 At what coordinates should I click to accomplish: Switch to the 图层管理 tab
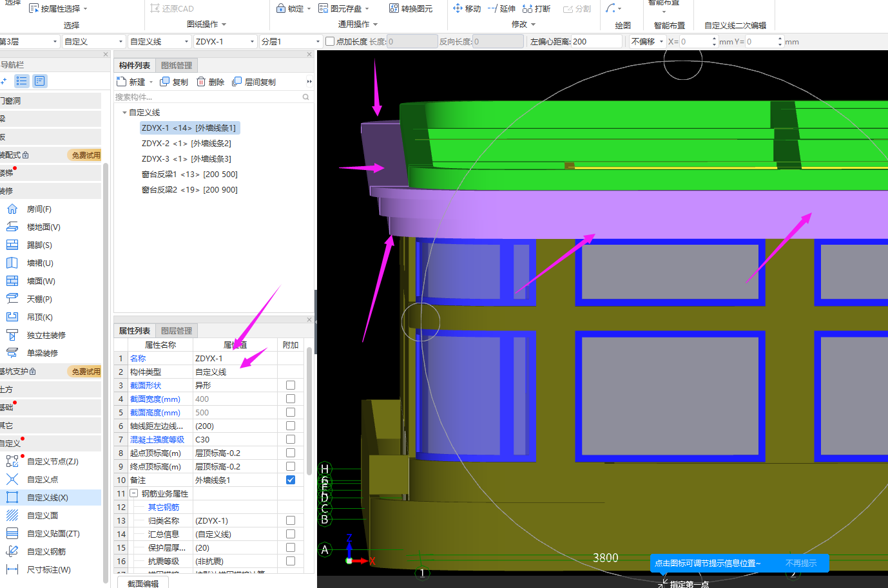[x=177, y=330]
